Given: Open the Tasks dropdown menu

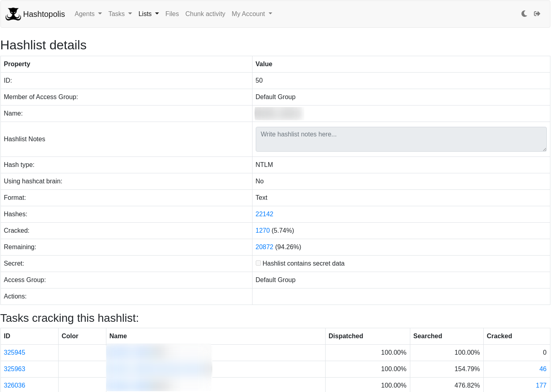Looking at the screenshot, I should (x=120, y=14).
